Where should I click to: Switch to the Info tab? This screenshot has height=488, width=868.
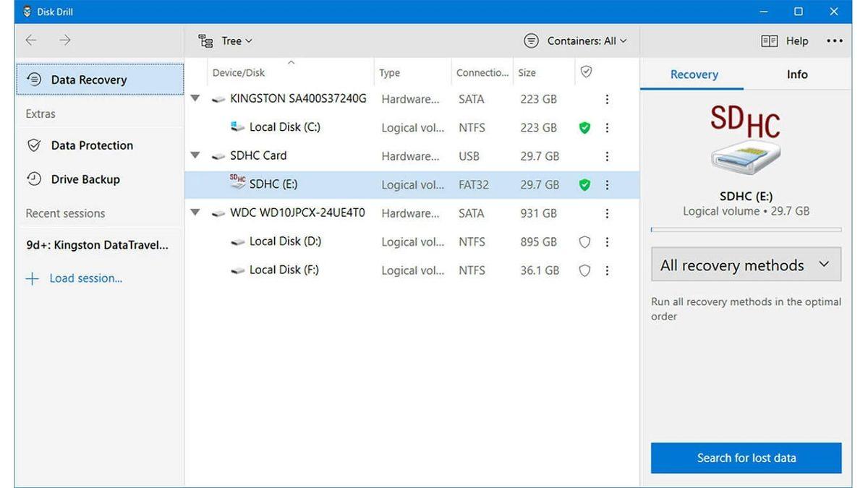tap(796, 74)
